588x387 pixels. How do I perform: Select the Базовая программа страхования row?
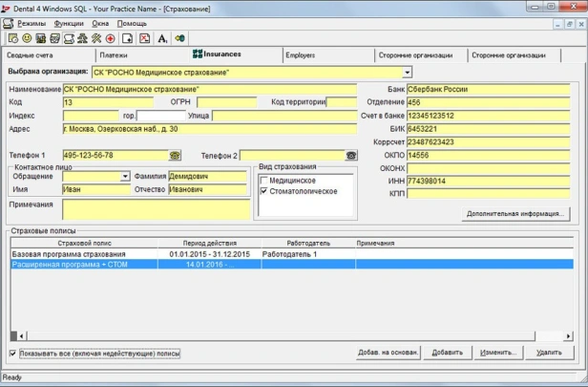pos(67,254)
